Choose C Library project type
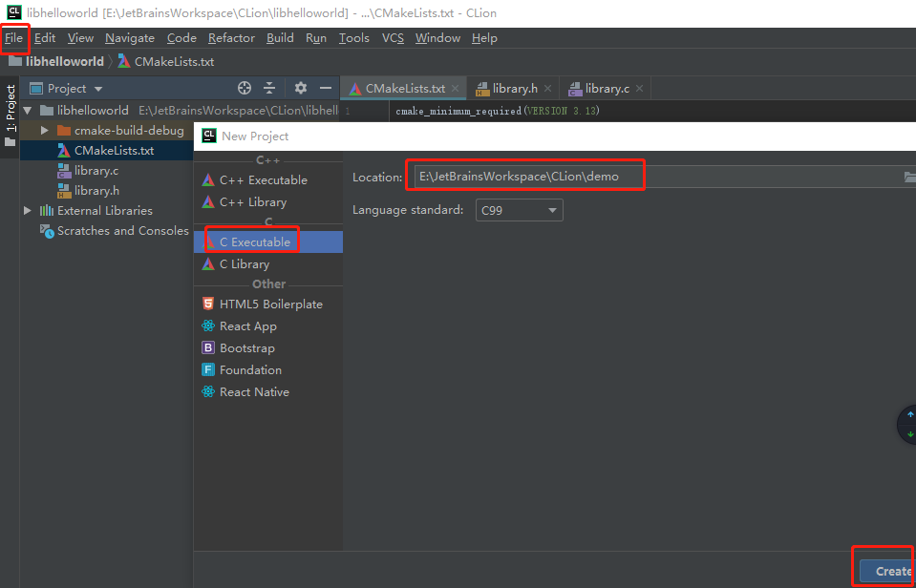916x588 pixels. click(x=268, y=263)
